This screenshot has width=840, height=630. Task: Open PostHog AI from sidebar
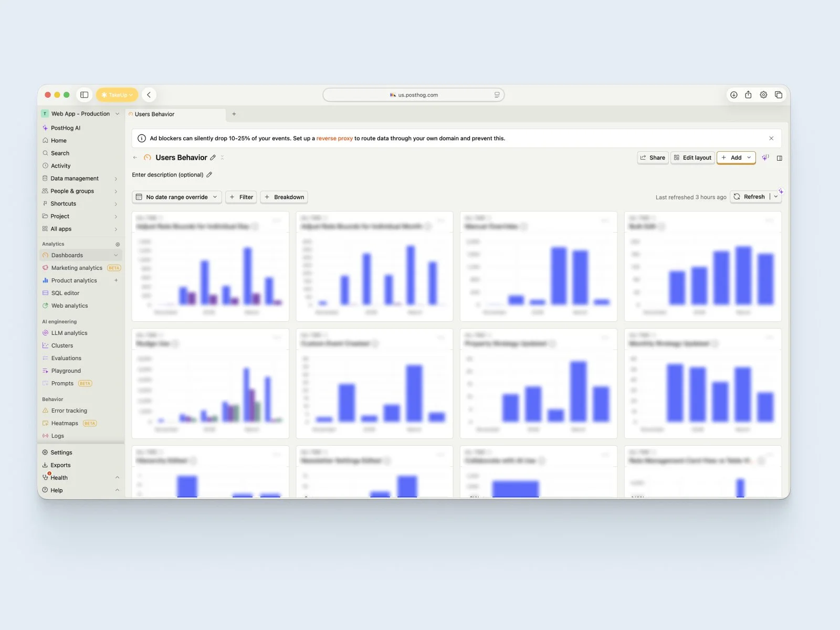[66, 128]
